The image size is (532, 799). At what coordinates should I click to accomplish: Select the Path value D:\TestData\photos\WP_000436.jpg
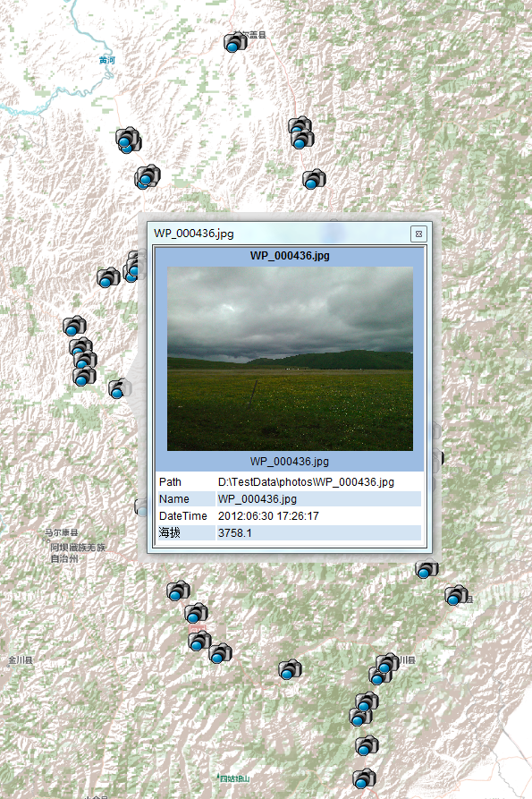click(x=306, y=482)
